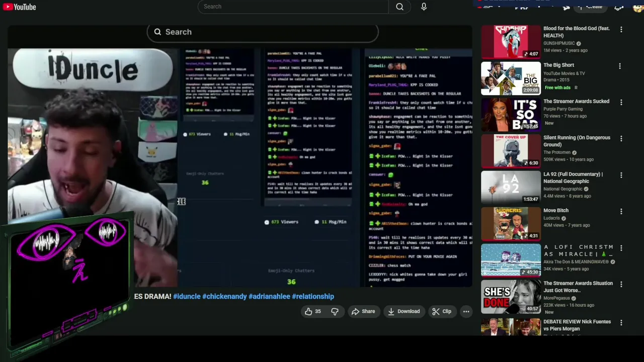Image resolution: width=644 pixels, height=362 pixels.
Task: Play She's Done thumbnail
Action: click(x=511, y=296)
